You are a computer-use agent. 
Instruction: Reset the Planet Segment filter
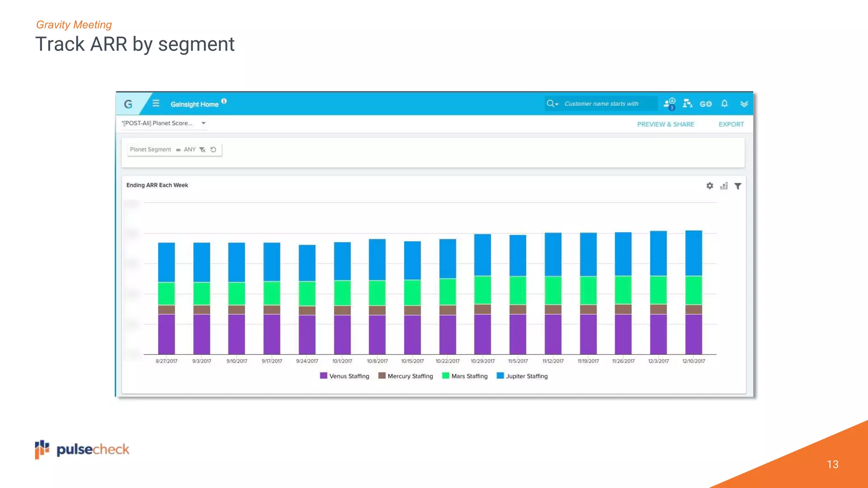tap(214, 150)
